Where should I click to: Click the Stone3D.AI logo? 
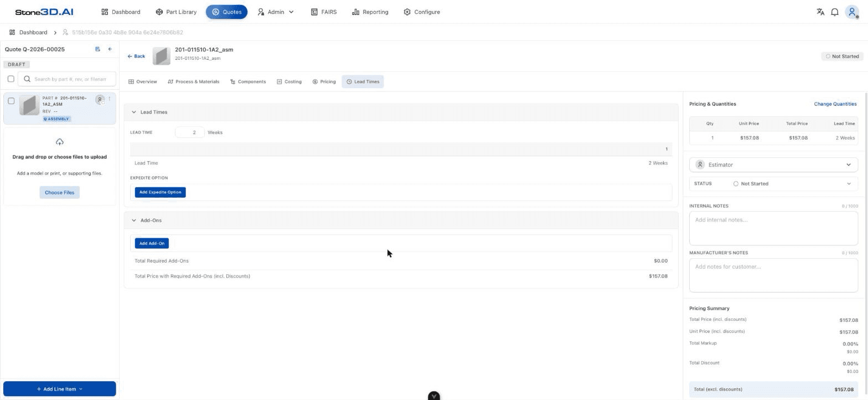tap(44, 12)
